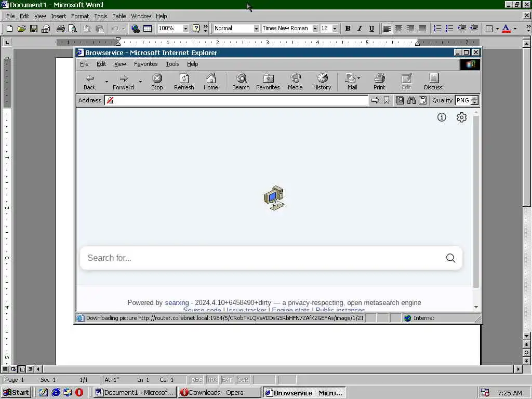The height and width of the screenshot is (399, 532).
Task: Open Font Color dropdown arrow
Action: pyautogui.click(x=515, y=29)
